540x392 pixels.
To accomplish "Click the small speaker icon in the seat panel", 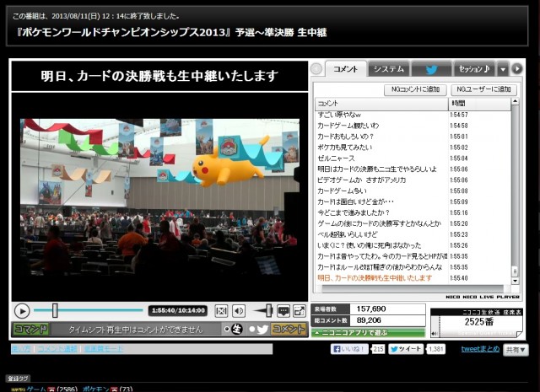I will (x=435, y=334).
